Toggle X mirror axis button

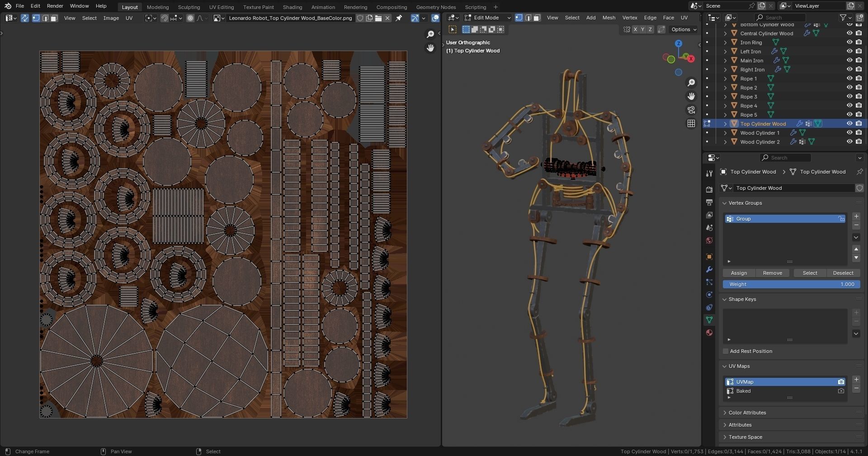point(635,29)
